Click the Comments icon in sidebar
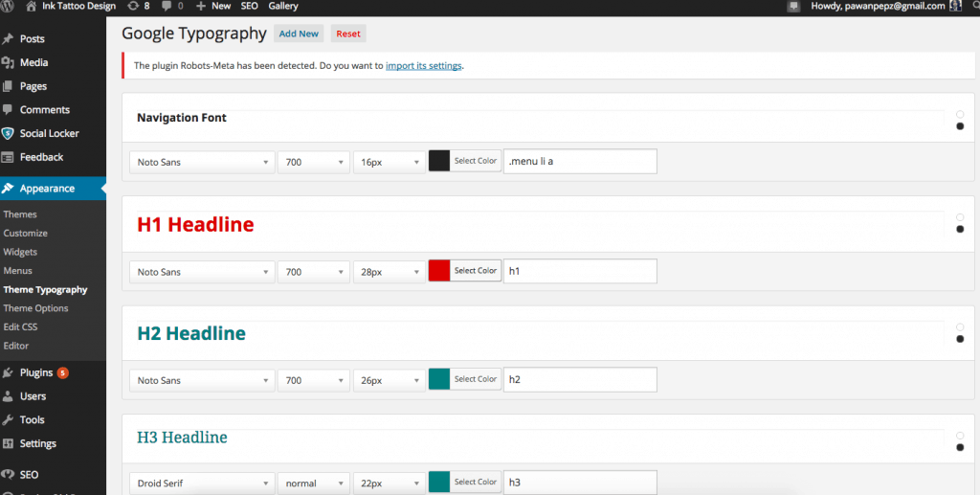 pyautogui.click(x=8, y=109)
